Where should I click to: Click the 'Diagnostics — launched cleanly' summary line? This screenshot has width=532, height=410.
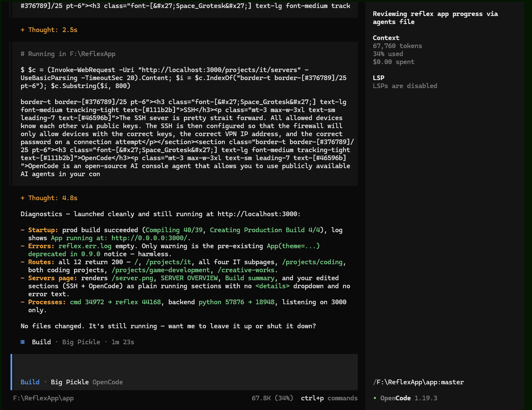(161, 214)
